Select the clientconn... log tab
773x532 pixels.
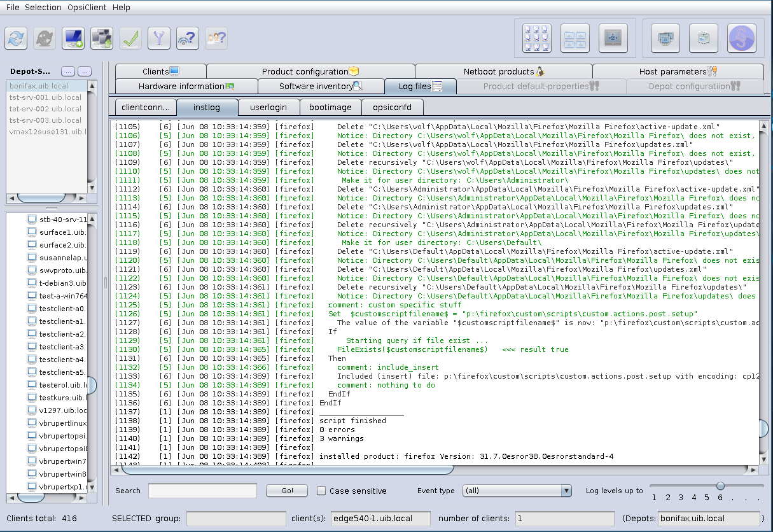coord(145,108)
